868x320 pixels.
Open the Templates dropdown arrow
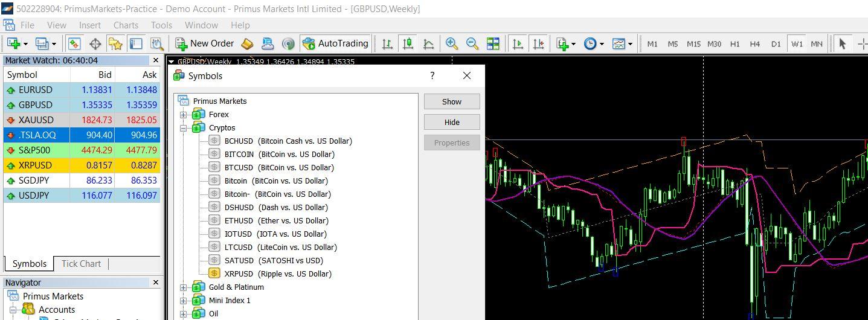[630, 43]
